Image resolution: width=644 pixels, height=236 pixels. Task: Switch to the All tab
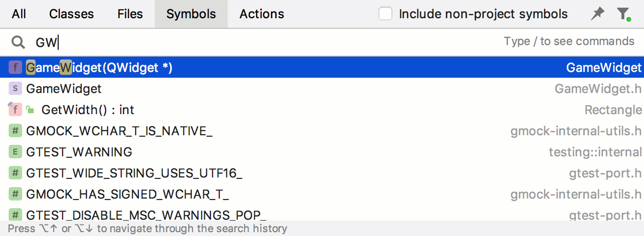[19, 14]
